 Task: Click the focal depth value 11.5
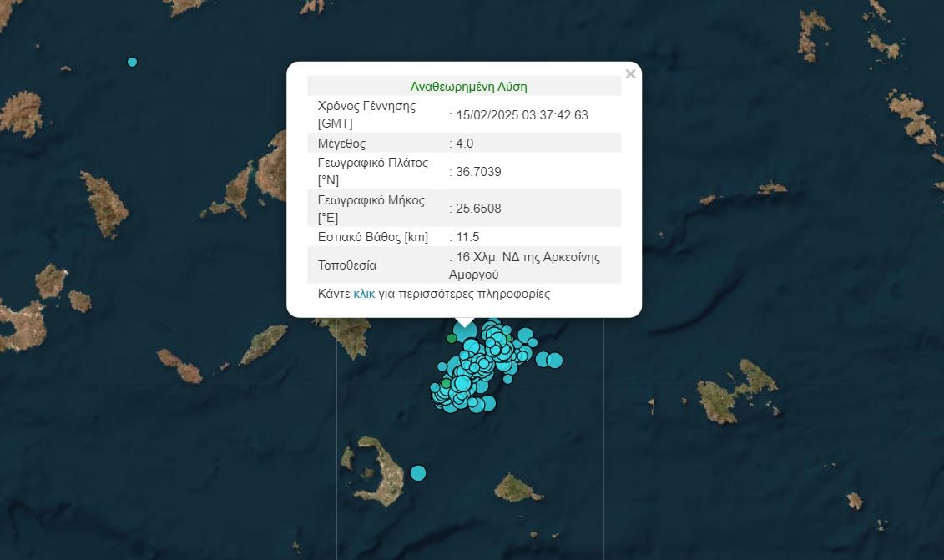point(466,237)
